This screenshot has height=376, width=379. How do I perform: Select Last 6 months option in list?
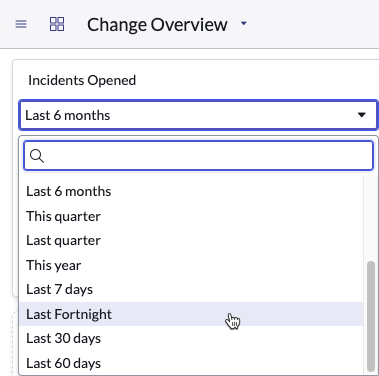point(191,191)
